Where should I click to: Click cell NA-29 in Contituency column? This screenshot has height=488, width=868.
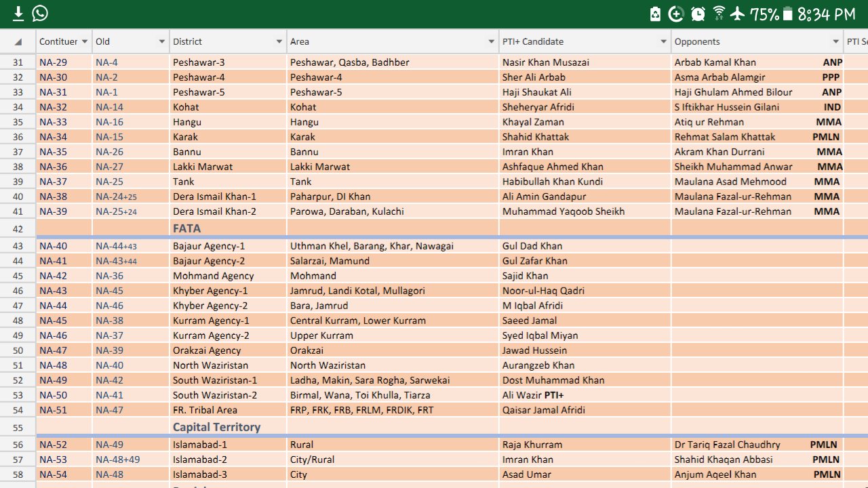coord(64,62)
